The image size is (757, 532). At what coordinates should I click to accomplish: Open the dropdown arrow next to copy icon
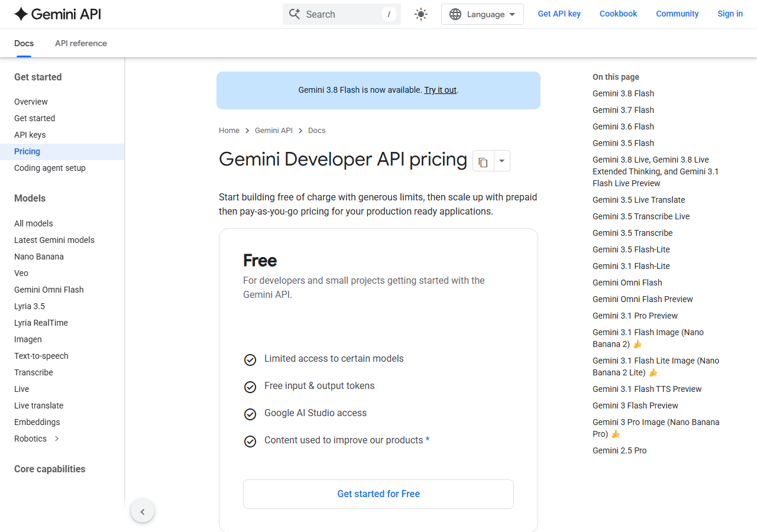tap(502, 161)
